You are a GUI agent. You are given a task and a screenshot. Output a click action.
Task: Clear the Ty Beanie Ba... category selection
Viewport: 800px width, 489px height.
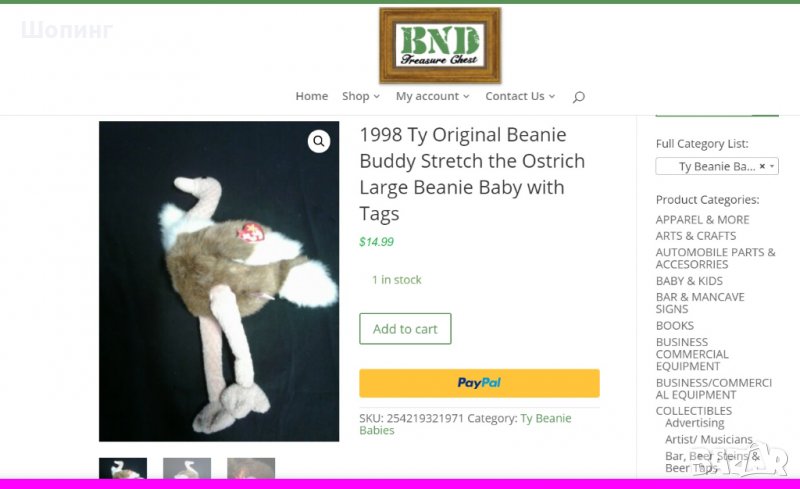pos(762,166)
